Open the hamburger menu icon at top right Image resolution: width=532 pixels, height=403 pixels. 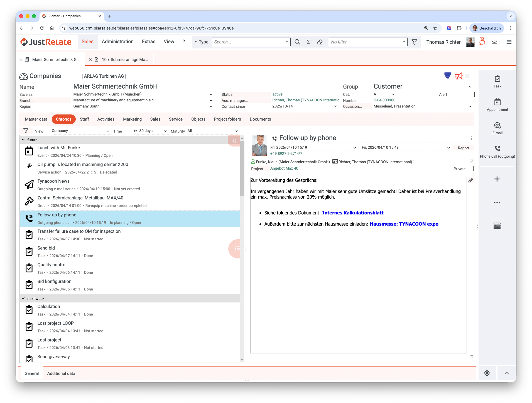coord(509,42)
